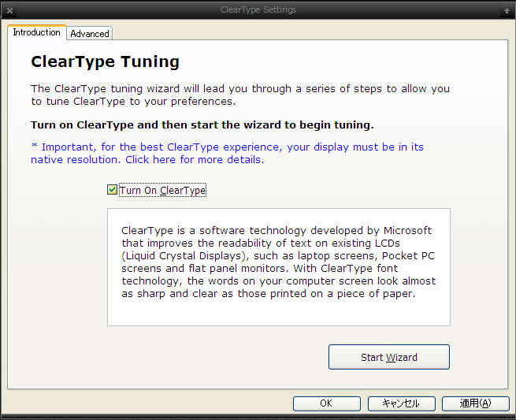Click the bold 'Turn on ClearType and then start' text

point(202,125)
